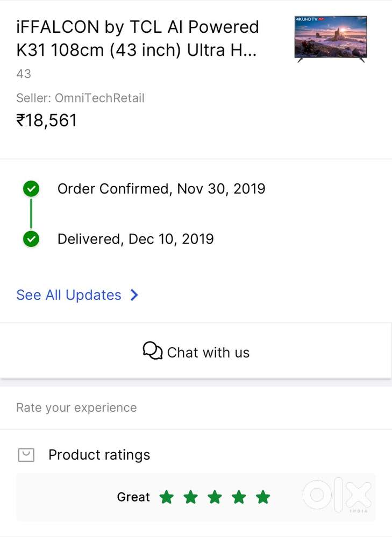Screen dimensions: 392x537
Task: Click the first rating star
Action: 167,497
